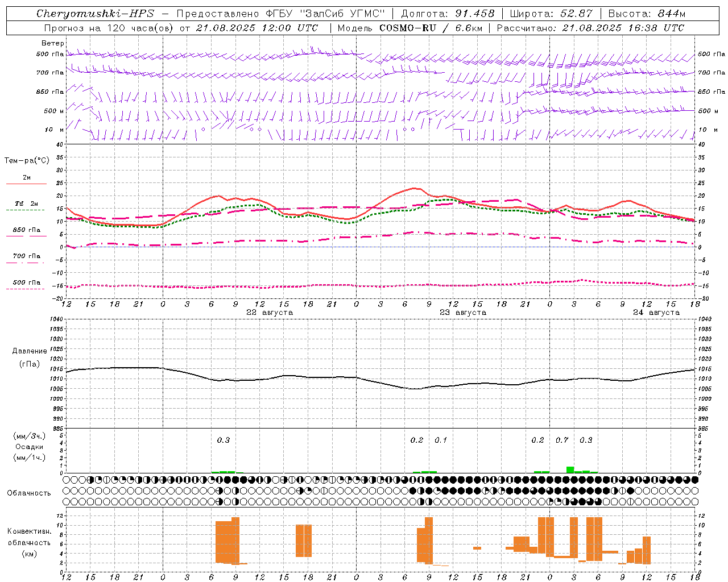Click the (мм/3ч.) precipitation unit label
This screenshot has width=728, height=582.
click(x=30, y=436)
